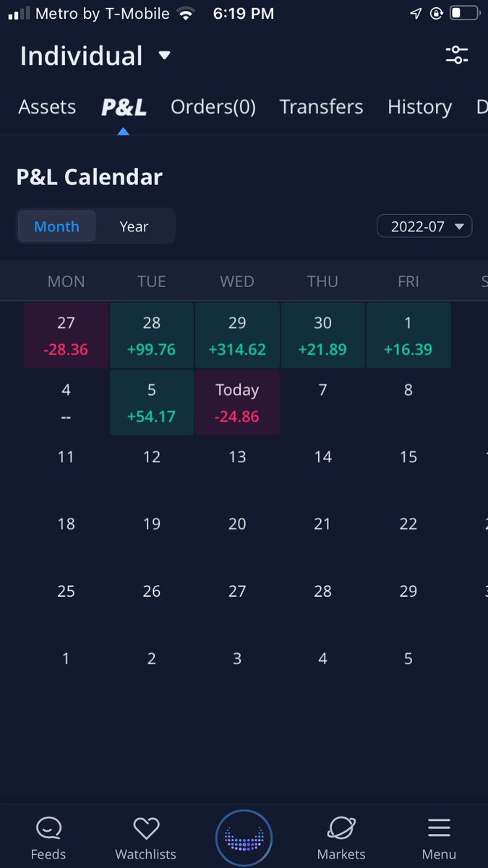Tap the center Webull logo button

(244, 838)
